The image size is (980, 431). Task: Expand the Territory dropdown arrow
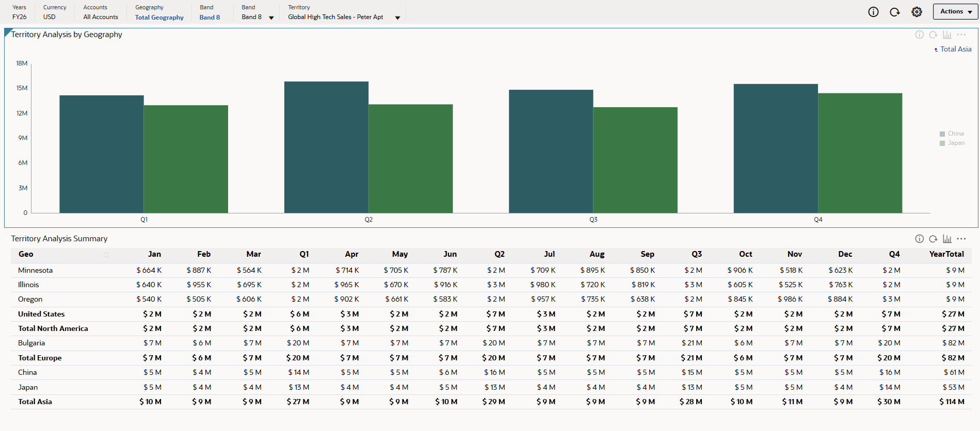coord(397,18)
